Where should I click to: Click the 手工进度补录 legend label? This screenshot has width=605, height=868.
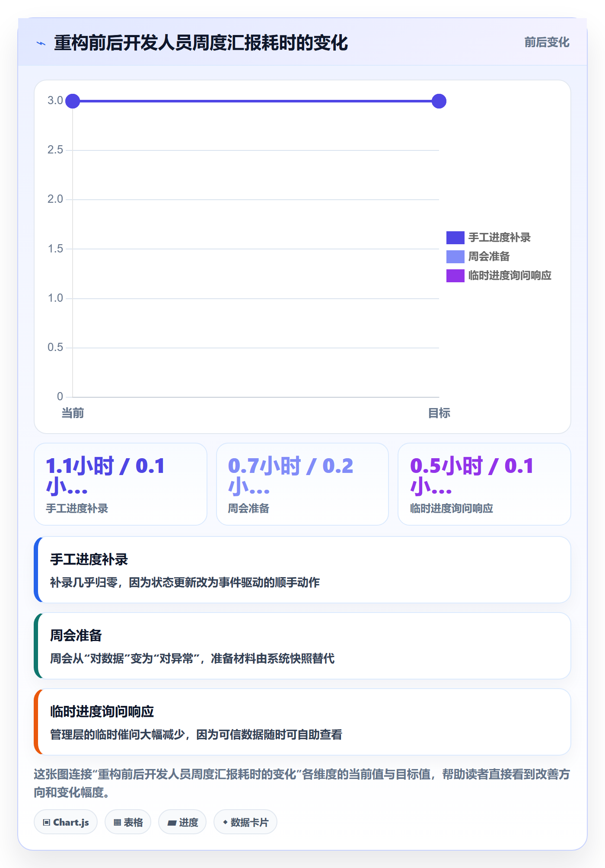pos(499,237)
